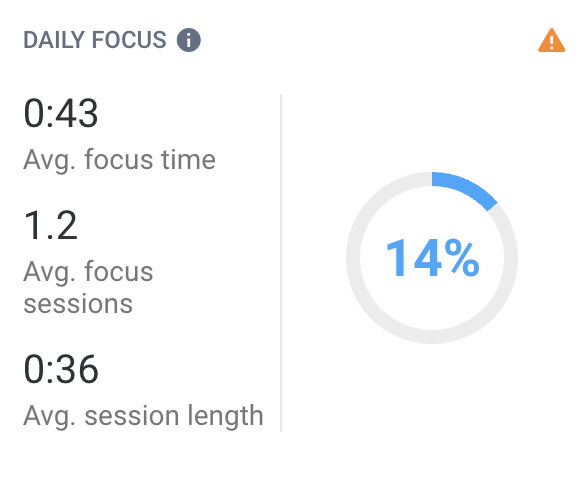The width and height of the screenshot is (586, 492).
Task: Open the Daily Focus info icon
Action: (189, 40)
